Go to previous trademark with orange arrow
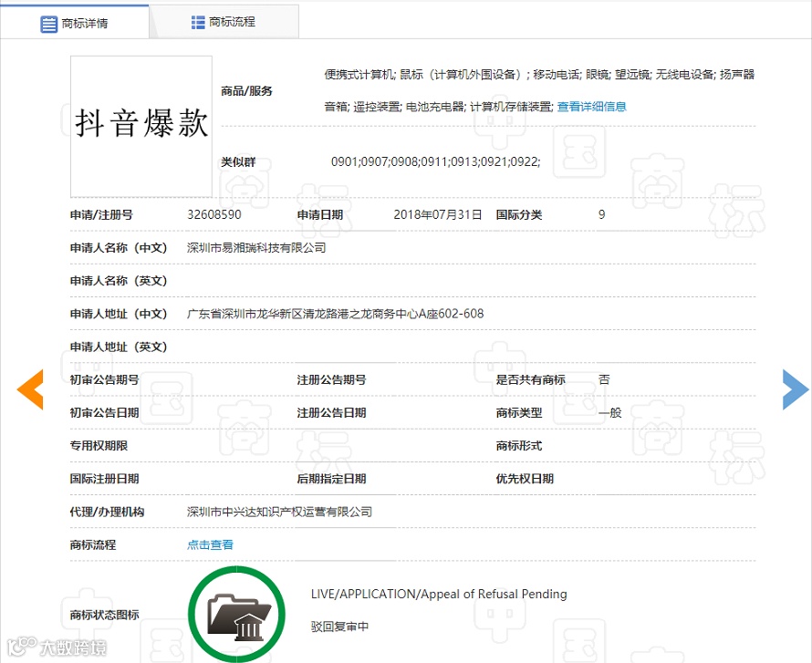The image size is (812, 663). tap(30, 389)
